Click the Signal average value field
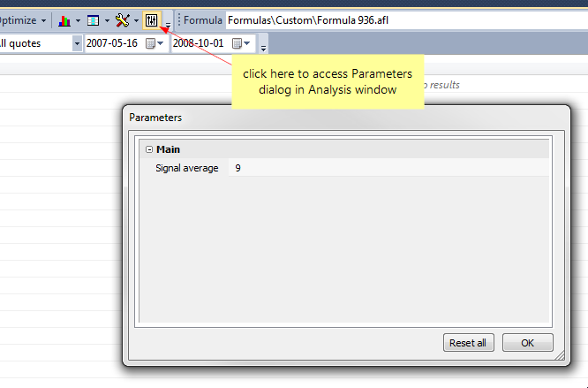588x388 pixels. coord(388,168)
